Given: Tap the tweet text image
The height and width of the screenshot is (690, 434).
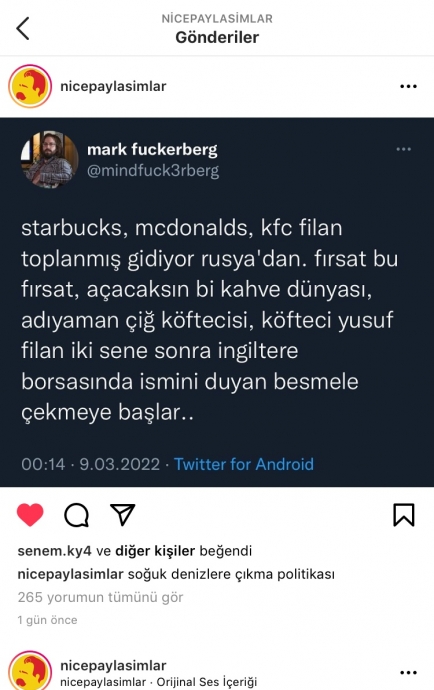Looking at the screenshot, I should (217, 302).
